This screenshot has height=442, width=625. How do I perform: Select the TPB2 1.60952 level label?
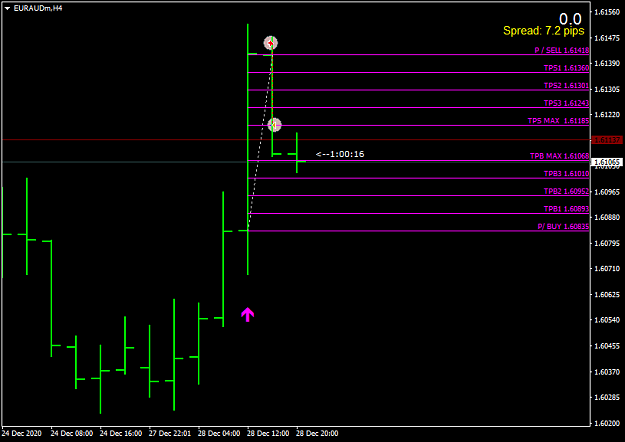566,191
